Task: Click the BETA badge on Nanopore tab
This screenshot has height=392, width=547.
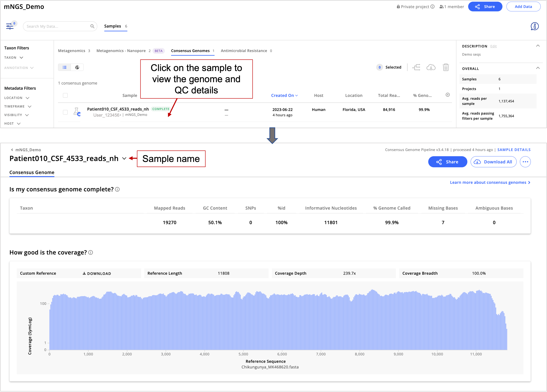Action: tap(158, 51)
